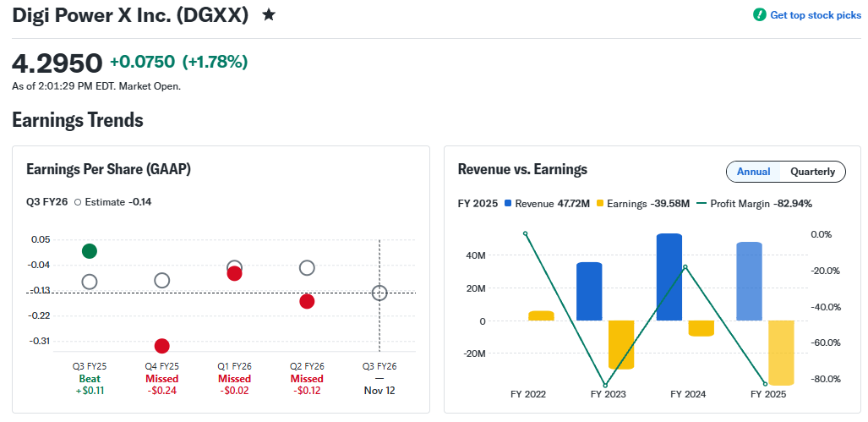Image resolution: width=868 pixels, height=422 pixels.
Task: Click the Estimate -0.14 legend entry
Action: (113, 202)
